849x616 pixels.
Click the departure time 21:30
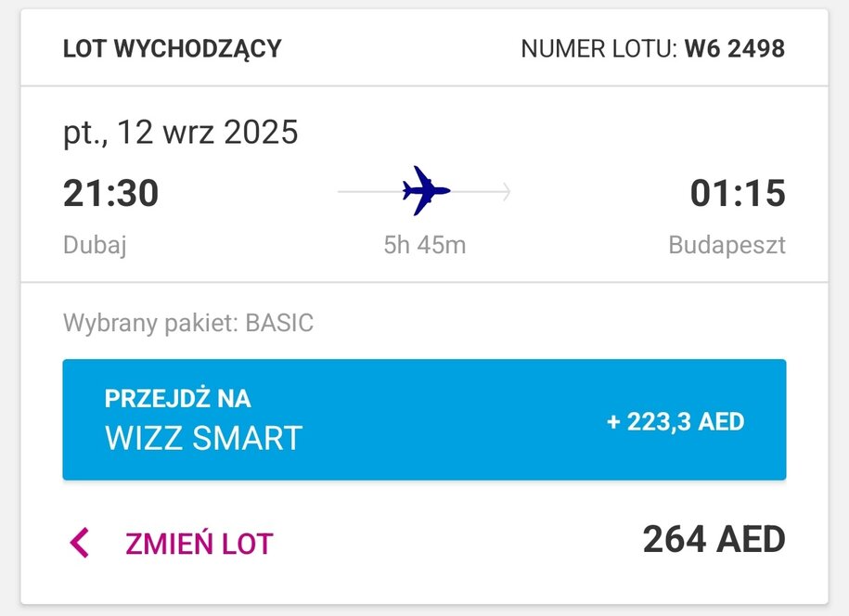[x=111, y=193]
